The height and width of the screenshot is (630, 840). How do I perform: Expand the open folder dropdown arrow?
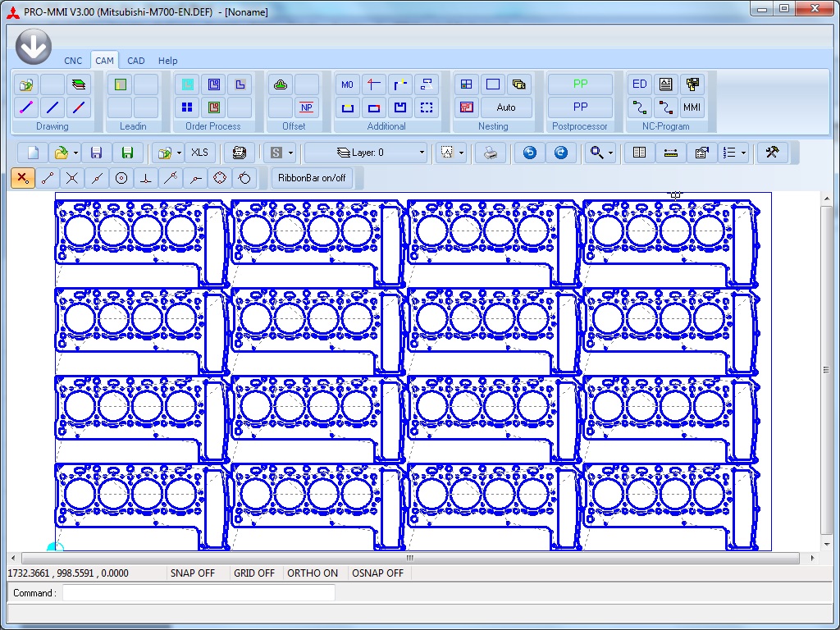pos(75,153)
